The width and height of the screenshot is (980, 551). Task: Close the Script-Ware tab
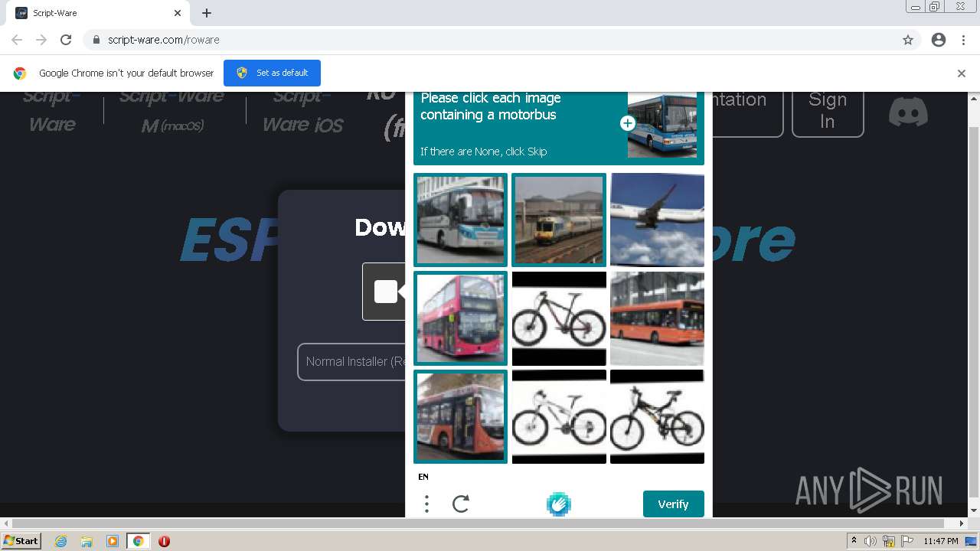pyautogui.click(x=178, y=13)
